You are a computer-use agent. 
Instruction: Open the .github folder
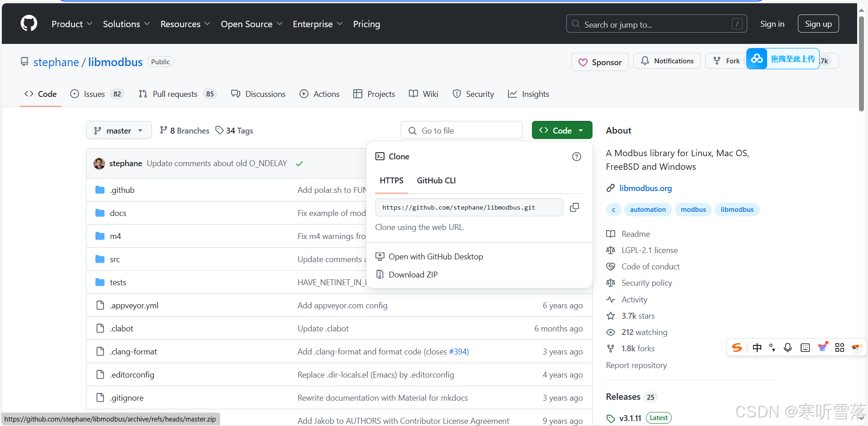(x=122, y=190)
